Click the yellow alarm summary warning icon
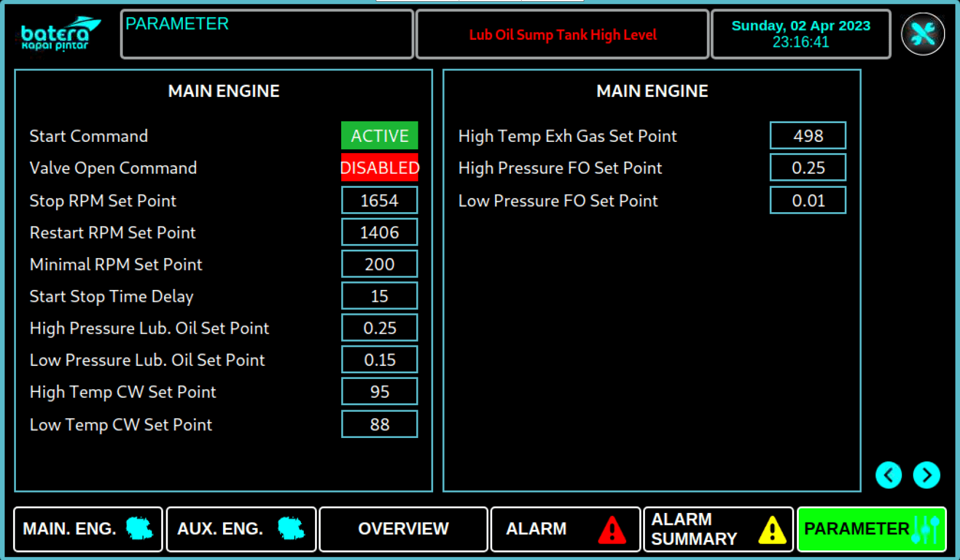The width and height of the screenshot is (960, 560). coord(772,530)
